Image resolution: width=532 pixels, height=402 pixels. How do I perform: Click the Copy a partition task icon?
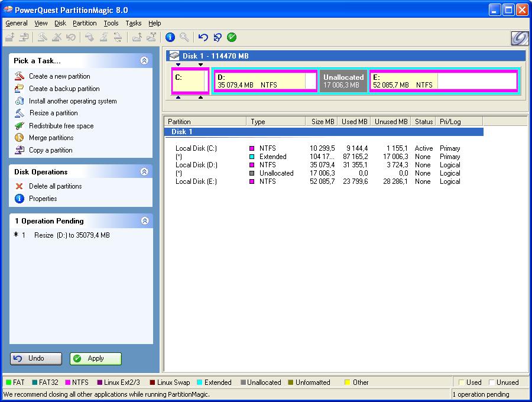click(20, 150)
